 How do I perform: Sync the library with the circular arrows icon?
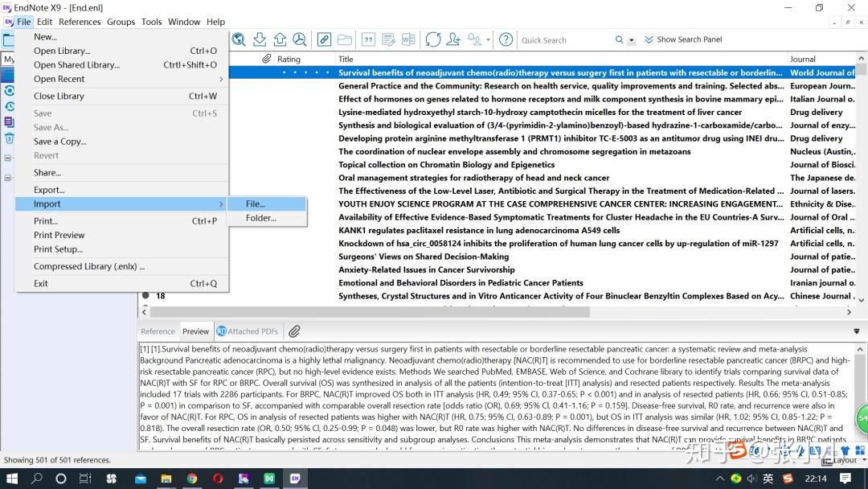click(x=433, y=39)
